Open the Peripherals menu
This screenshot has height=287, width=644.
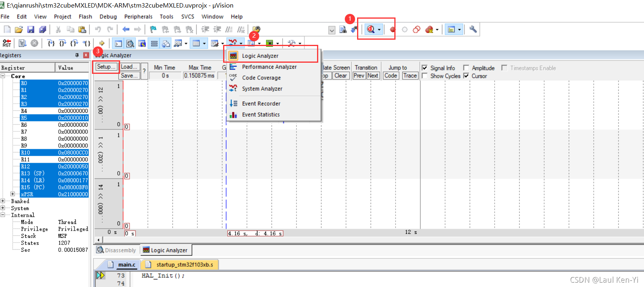pyautogui.click(x=138, y=17)
